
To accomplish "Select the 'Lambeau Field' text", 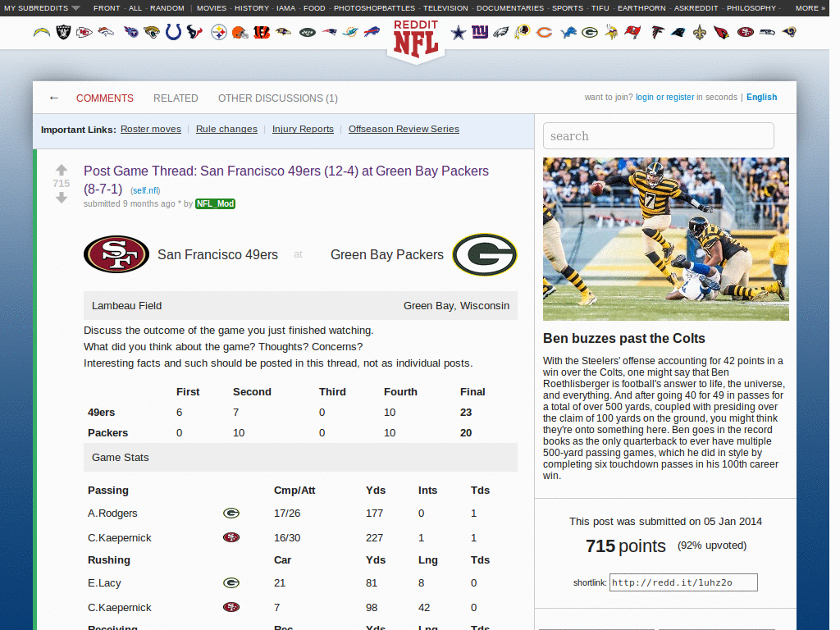I will click(126, 306).
